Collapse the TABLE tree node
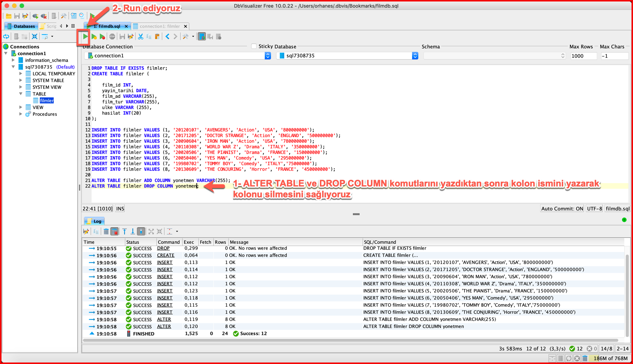 (x=21, y=94)
